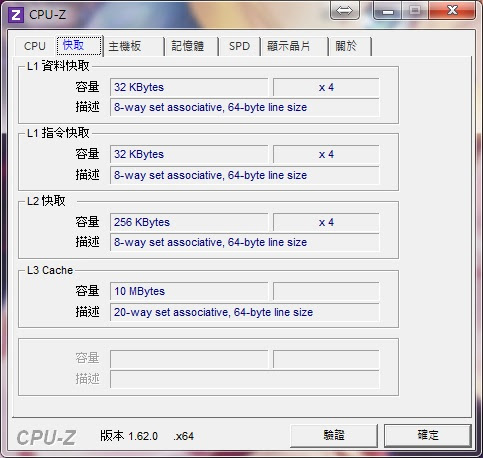The image size is (483, 458).
Task: Click L1 指令快取 capacity field 32 KBytes
Action: pos(189,154)
